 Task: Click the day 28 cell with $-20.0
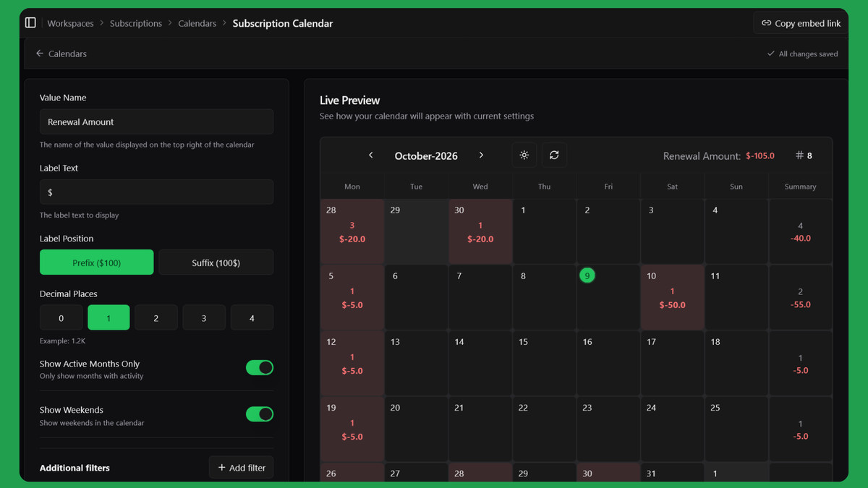(x=352, y=232)
